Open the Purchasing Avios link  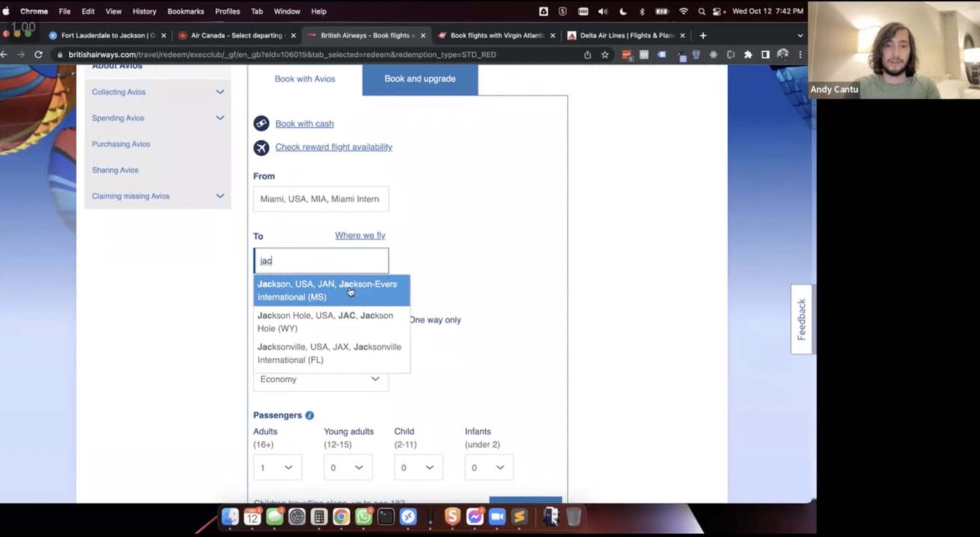coord(121,144)
